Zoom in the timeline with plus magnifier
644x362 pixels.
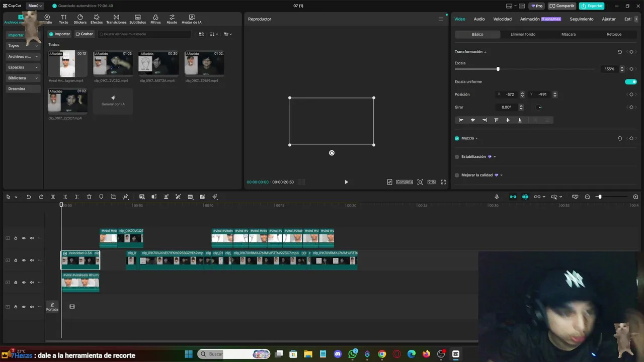pyautogui.click(x=635, y=197)
